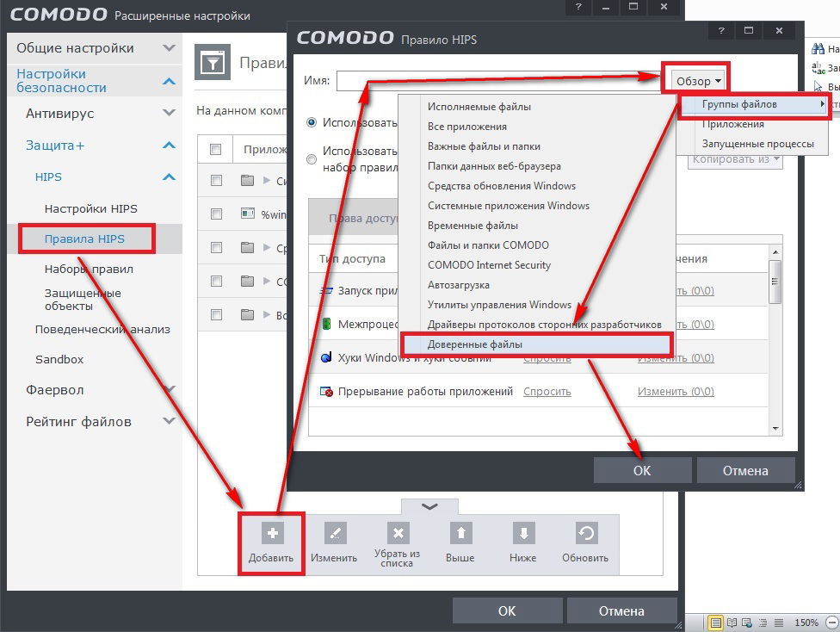840x632 pixels.
Task: Click the binoculars find icon in Word
Action: (x=818, y=49)
